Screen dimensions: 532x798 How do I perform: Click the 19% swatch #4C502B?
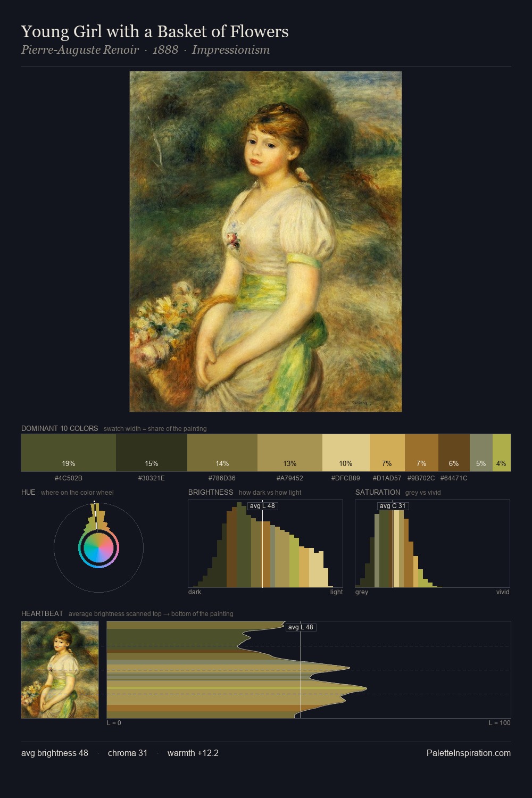(x=69, y=453)
